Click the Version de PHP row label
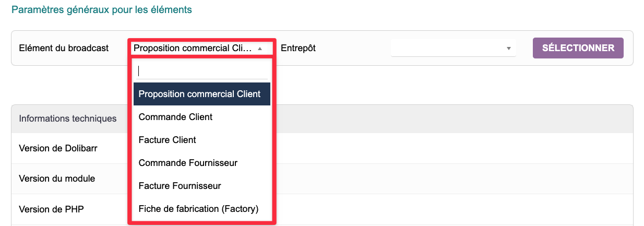Image resolution: width=644 pixels, height=226 pixels. pyautogui.click(x=51, y=209)
